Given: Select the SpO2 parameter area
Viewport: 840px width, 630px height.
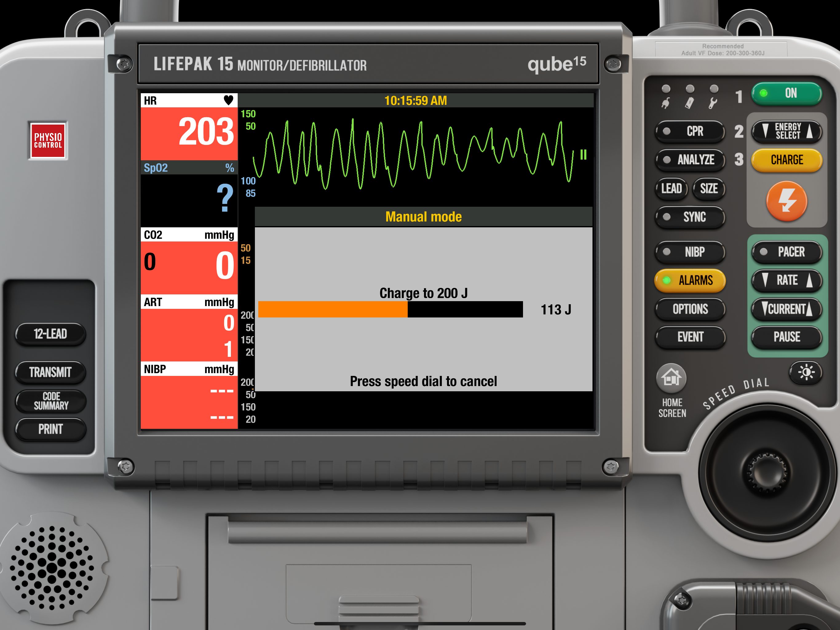Looking at the screenshot, I should pyautogui.click(x=189, y=194).
